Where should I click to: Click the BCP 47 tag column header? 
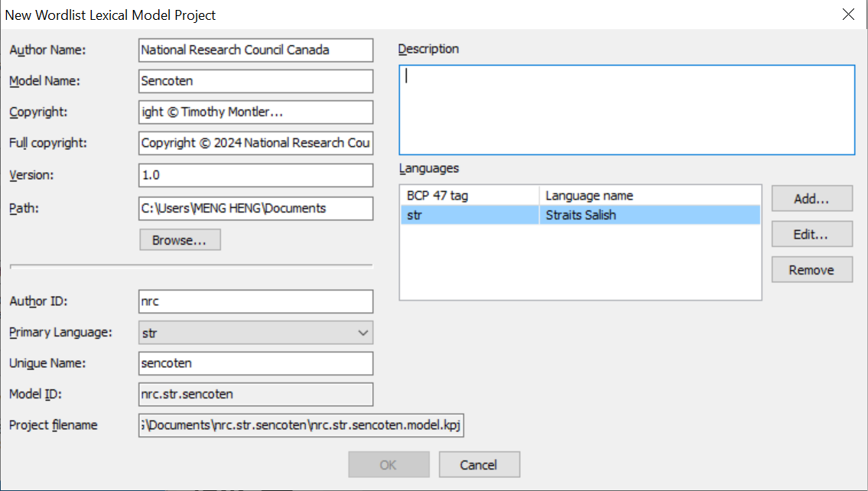[x=470, y=195]
